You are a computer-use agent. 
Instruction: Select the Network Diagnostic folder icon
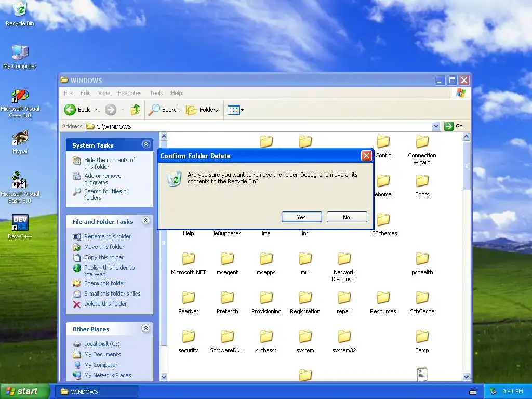click(x=344, y=259)
